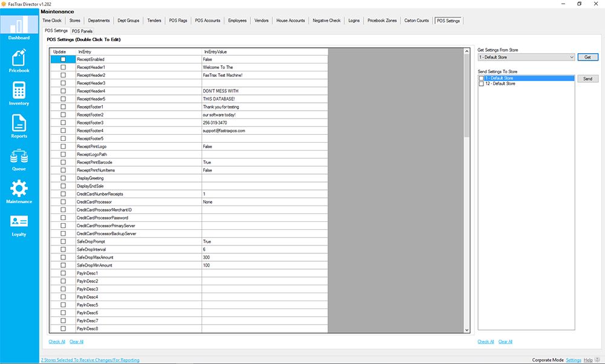The image size is (605, 364).
Task: Tick the ReceiptHeader1 update checkbox
Action: click(x=64, y=67)
